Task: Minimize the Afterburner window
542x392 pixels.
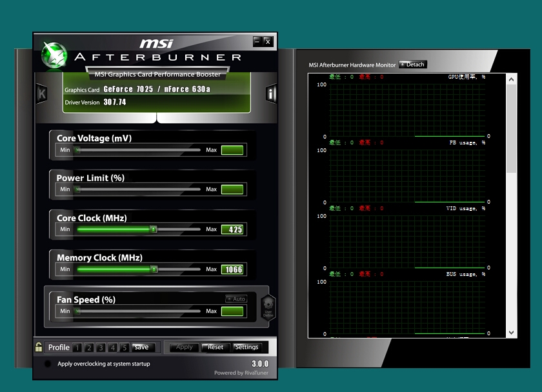Action: pyautogui.click(x=257, y=41)
